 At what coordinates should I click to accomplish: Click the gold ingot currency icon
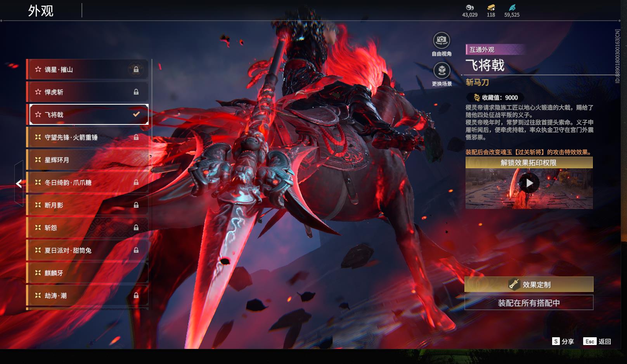tap(491, 7)
